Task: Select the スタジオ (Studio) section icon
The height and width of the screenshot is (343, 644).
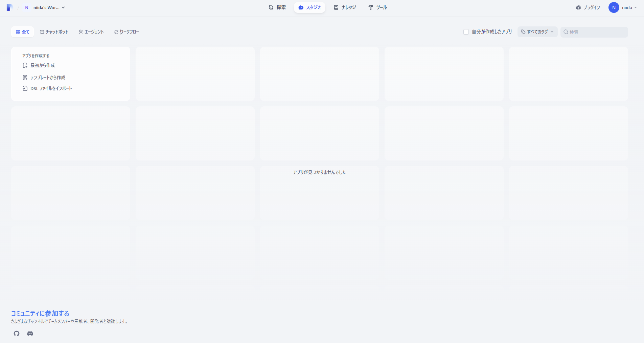Action: coord(301,7)
